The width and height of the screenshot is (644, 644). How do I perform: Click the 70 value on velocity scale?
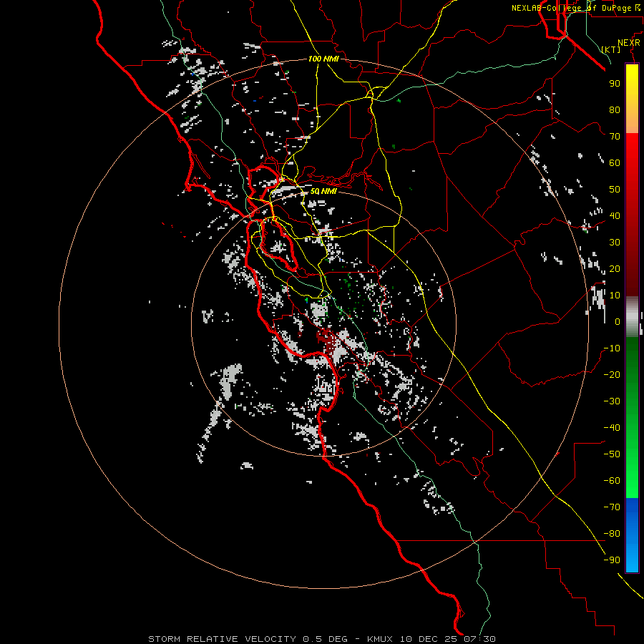click(x=615, y=137)
